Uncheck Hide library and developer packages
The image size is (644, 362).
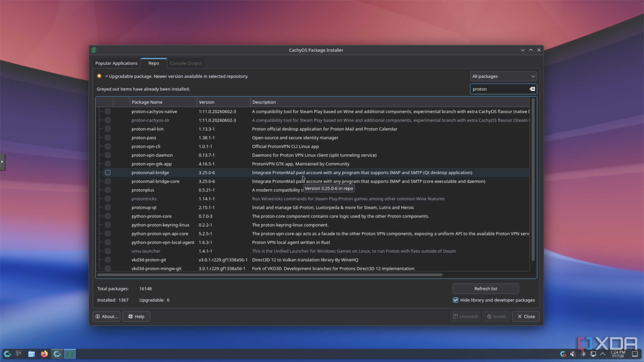(x=456, y=300)
